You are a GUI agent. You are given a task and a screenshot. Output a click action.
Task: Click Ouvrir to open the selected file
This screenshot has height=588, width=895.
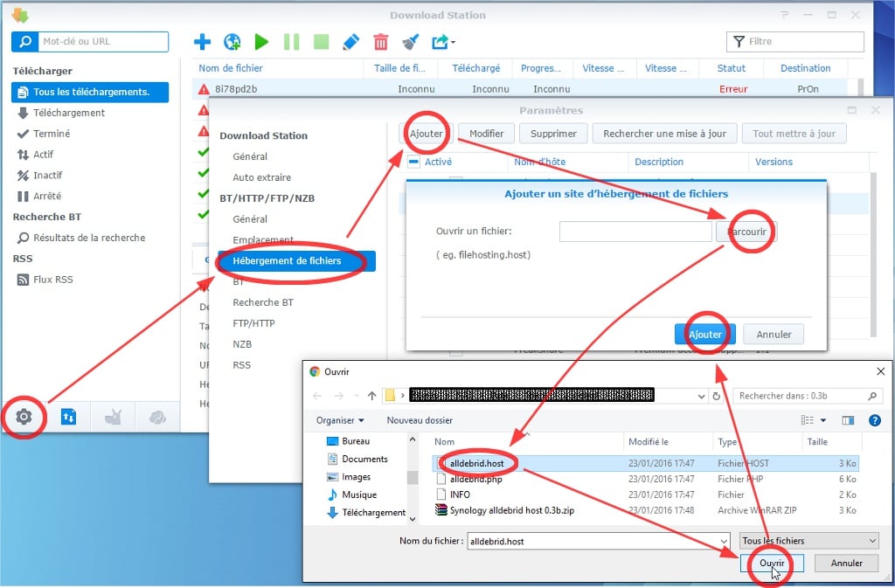772,563
